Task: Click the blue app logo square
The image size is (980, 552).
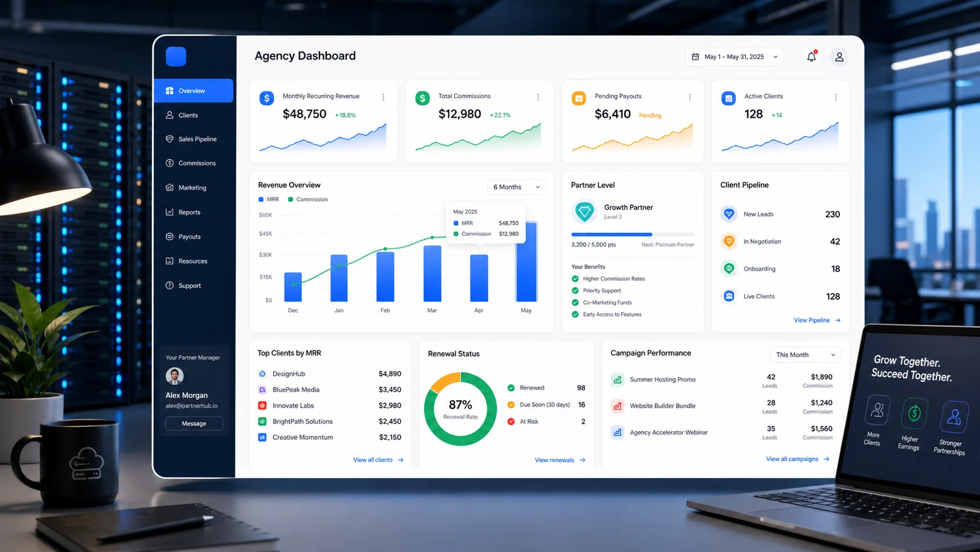Action: coord(176,56)
